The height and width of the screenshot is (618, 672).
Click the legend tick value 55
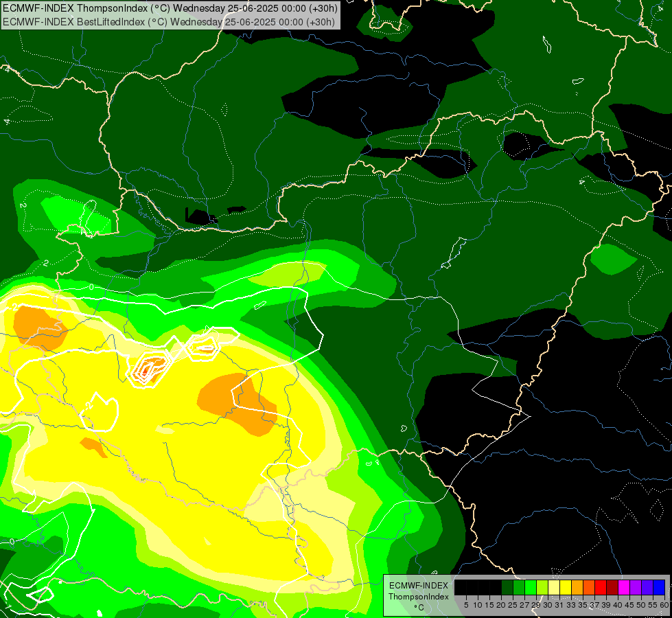653,605
